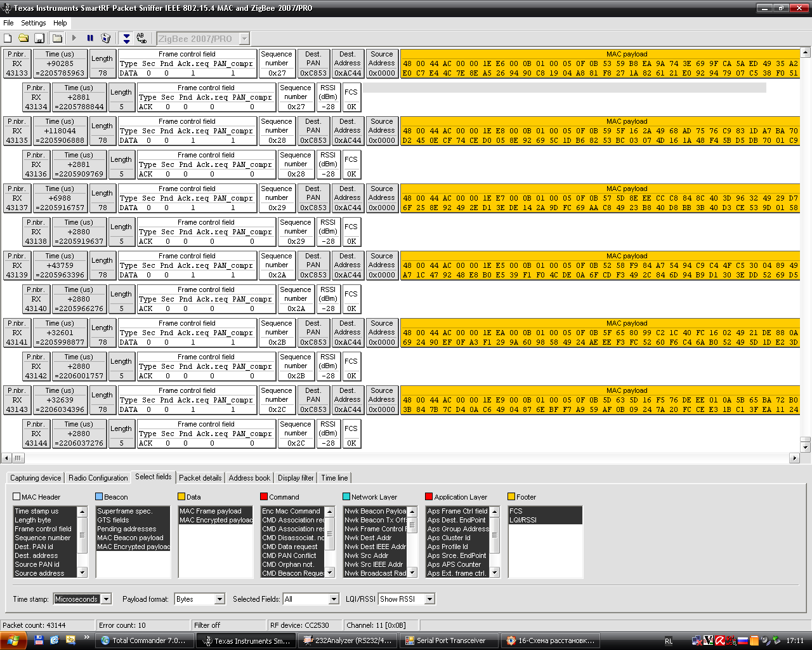Viewport: 812px width, 650px height.
Task: Click the AB-ab small font toggle icon
Action: [141, 38]
